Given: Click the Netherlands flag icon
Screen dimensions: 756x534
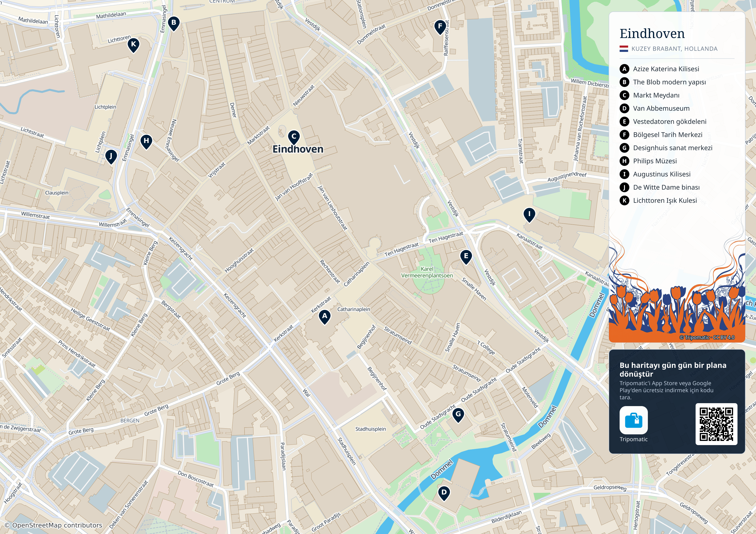Looking at the screenshot, I should [x=624, y=49].
